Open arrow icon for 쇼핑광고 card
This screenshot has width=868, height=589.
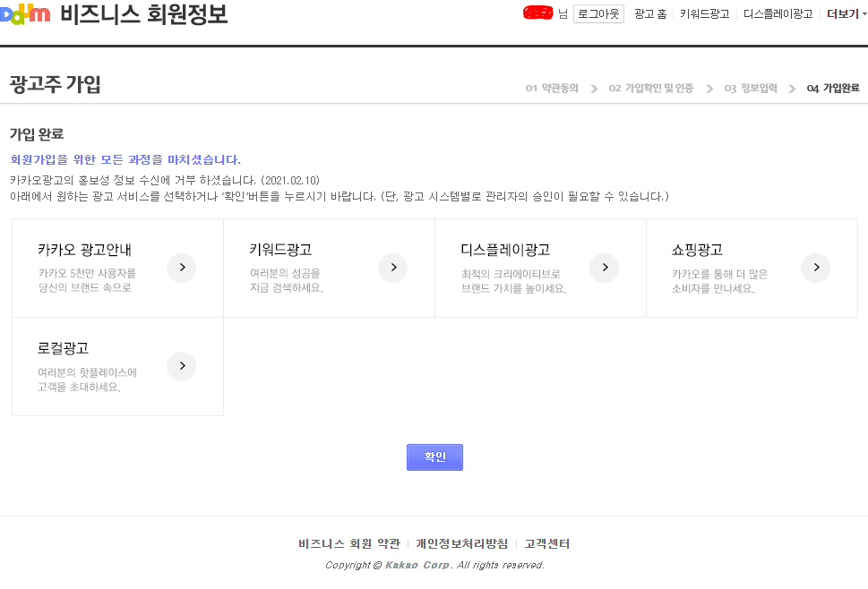(816, 268)
